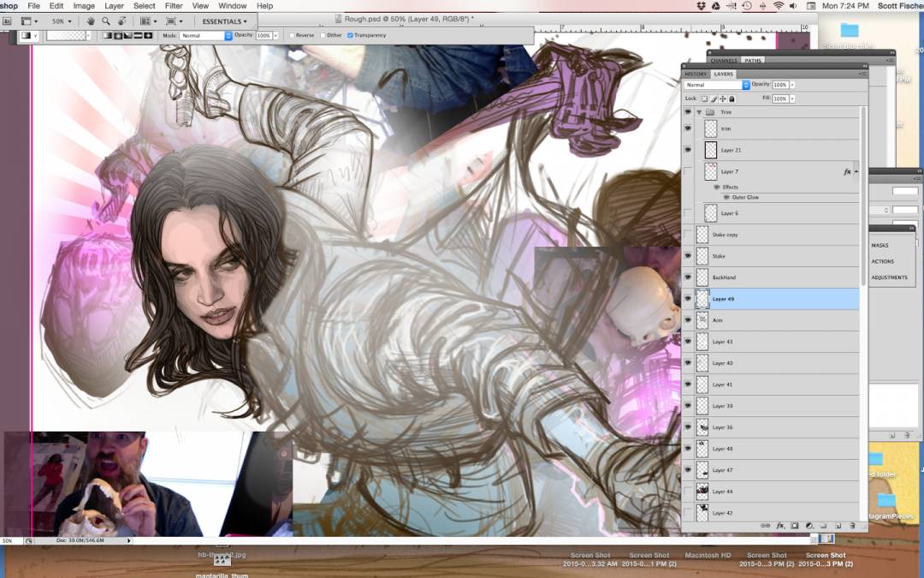This screenshot has height=578, width=924.
Task: Select the Hand tool in application bar
Action: tap(91, 21)
